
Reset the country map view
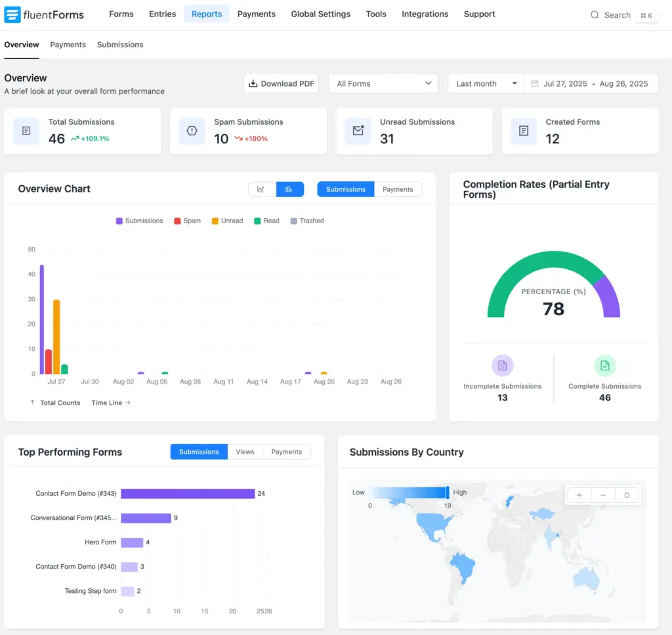coord(626,495)
